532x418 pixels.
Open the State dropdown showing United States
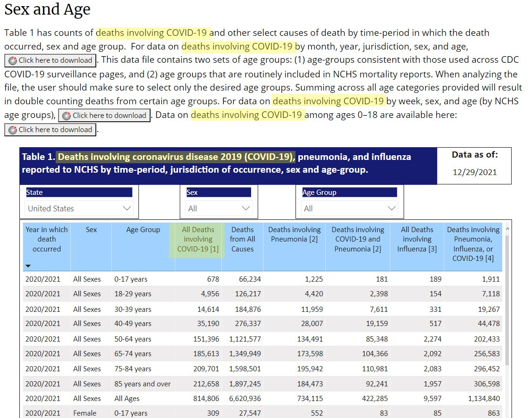tap(79, 209)
